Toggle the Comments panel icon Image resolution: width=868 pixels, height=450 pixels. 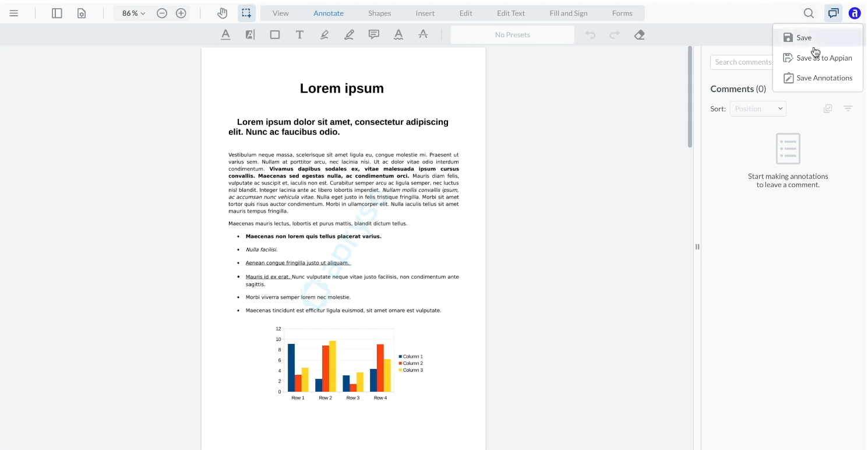coord(834,13)
